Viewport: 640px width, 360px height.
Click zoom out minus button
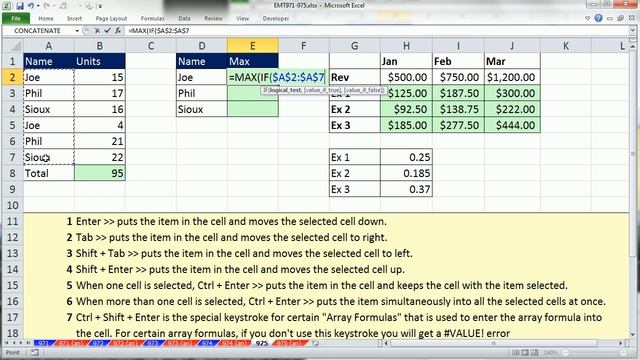click(x=565, y=352)
